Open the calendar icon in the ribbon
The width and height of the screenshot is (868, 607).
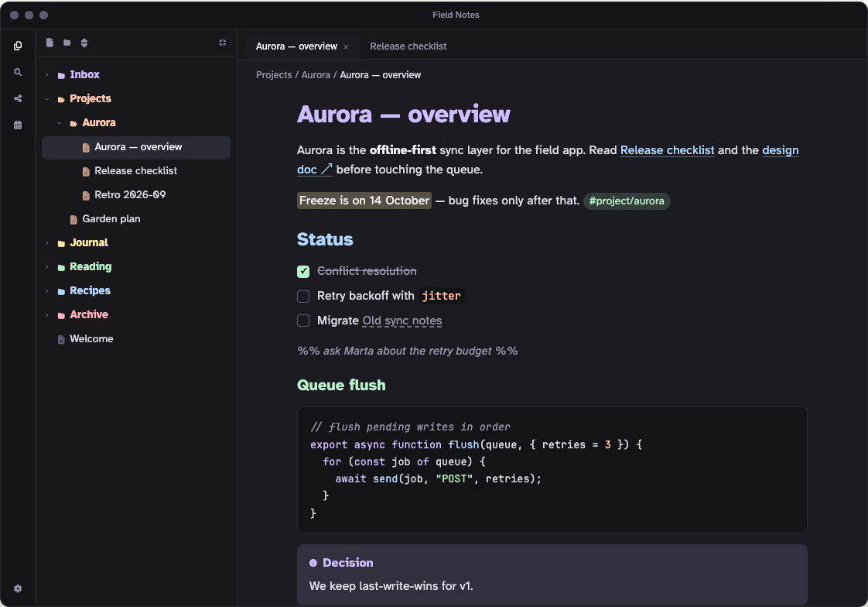[x=18, y=125]
